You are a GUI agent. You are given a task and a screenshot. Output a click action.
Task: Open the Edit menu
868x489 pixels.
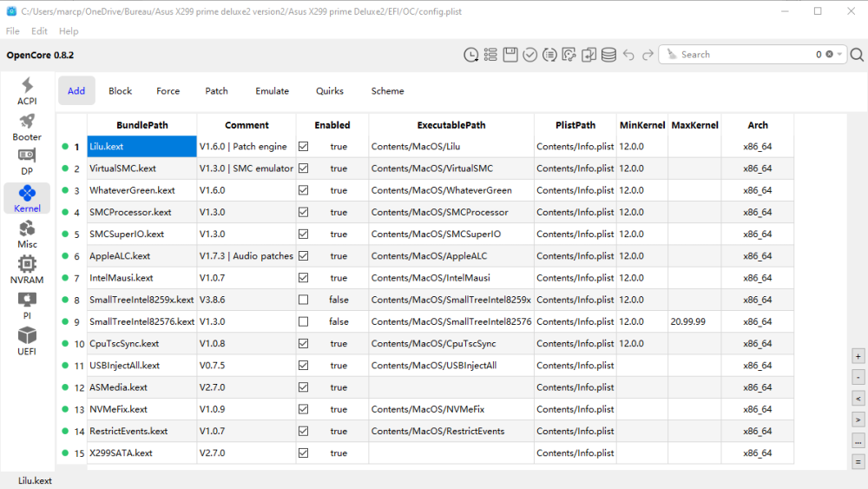point(39,31)
